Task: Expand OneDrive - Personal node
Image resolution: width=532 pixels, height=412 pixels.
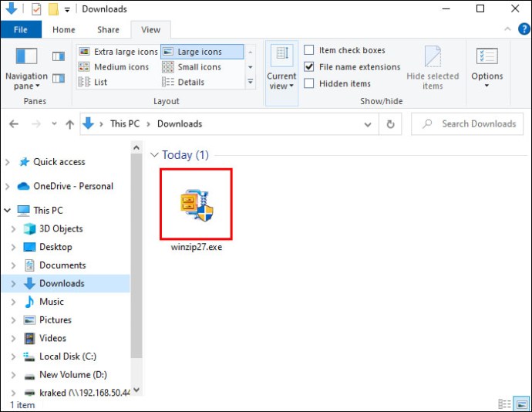Action: (x=8, y=186)
